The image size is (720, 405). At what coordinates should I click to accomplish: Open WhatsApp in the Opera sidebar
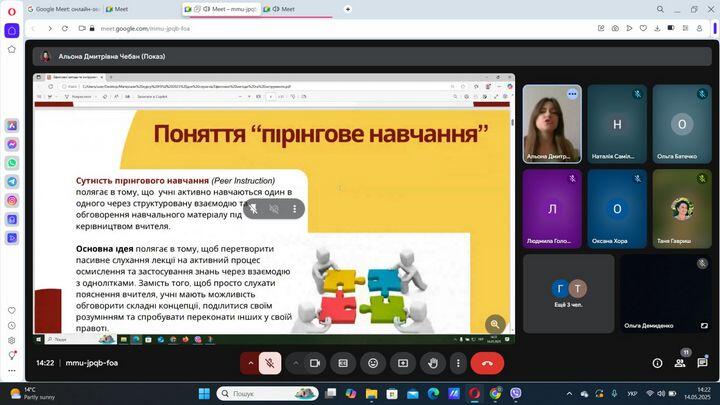coord(12,163)
